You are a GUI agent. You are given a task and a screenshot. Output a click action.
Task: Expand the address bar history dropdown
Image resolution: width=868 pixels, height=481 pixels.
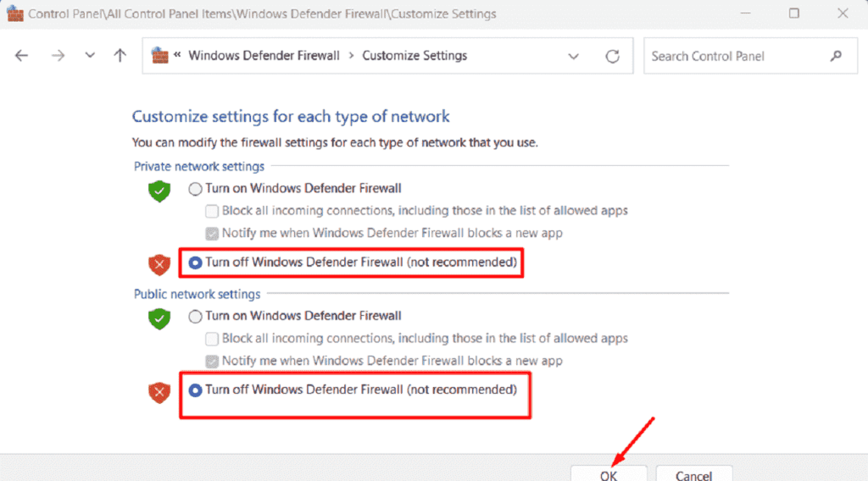(x=574, y=57)
